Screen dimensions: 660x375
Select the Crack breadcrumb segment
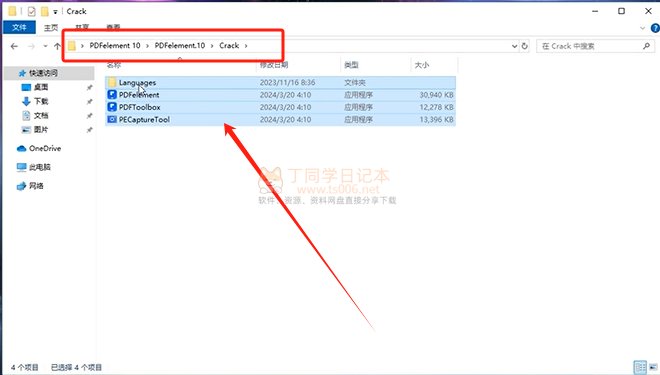(x=229, y=45)
